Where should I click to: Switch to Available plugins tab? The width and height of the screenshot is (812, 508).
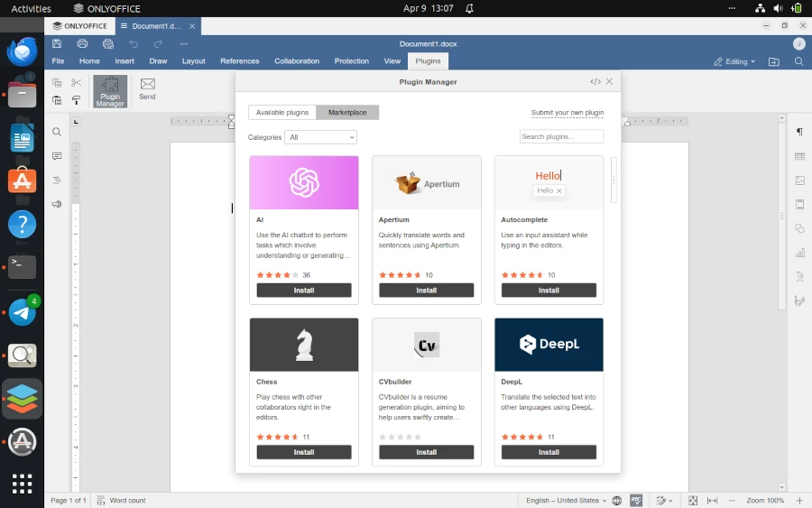[282, 113]
